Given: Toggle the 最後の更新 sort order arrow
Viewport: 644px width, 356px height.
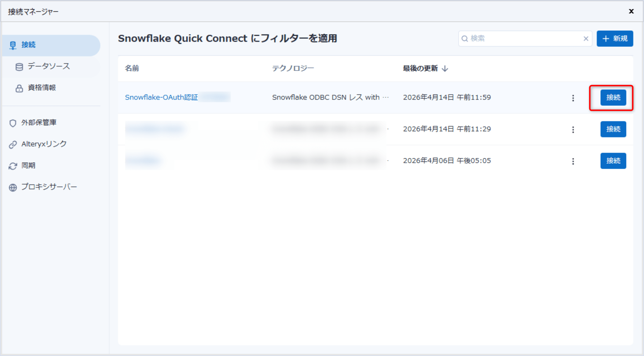Looking at the screenshot, I should point(445,68).
